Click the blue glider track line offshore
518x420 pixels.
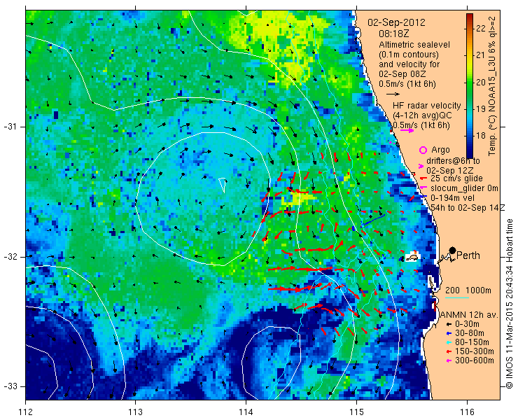(x=373, y=220)
